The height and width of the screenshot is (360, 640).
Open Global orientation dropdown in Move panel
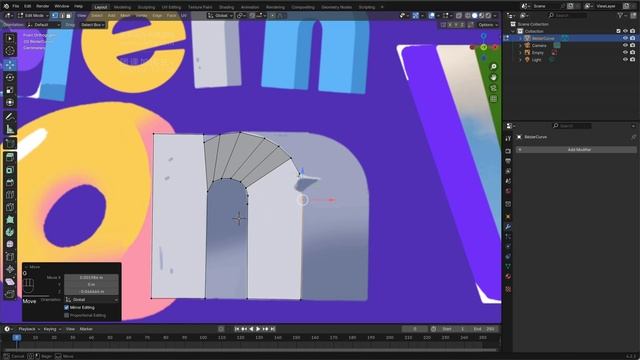92,300
